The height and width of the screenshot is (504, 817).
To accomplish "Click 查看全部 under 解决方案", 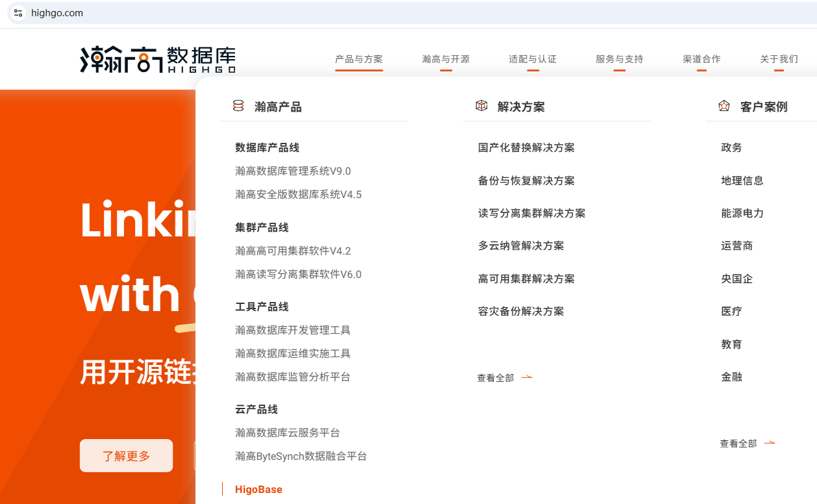I will coord(496,377).
